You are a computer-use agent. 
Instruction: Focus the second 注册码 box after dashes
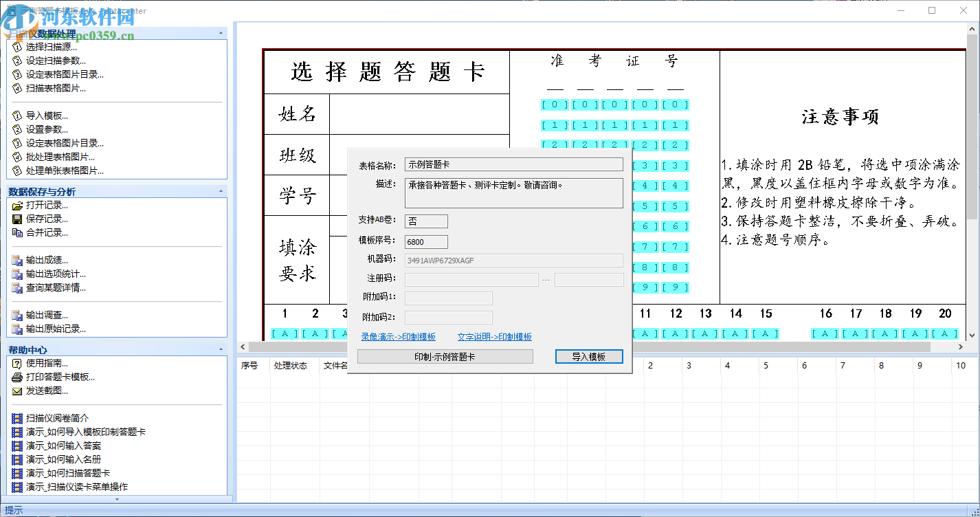pos(589,280)
